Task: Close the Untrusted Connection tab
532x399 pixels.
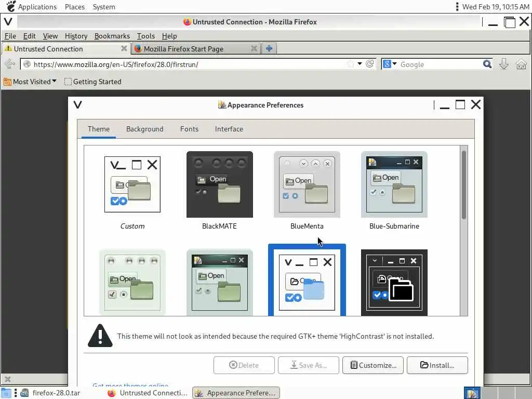Action: [x=124, y=48]
